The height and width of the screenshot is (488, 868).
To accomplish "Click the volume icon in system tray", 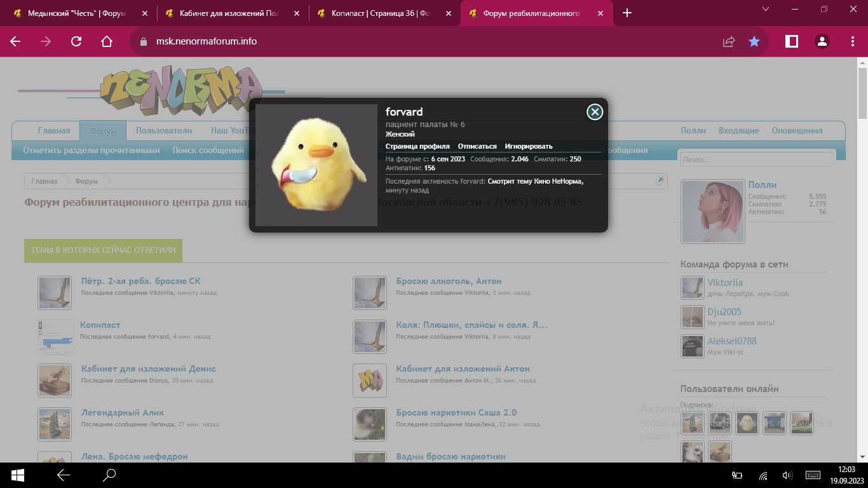I will coord(787,475).
